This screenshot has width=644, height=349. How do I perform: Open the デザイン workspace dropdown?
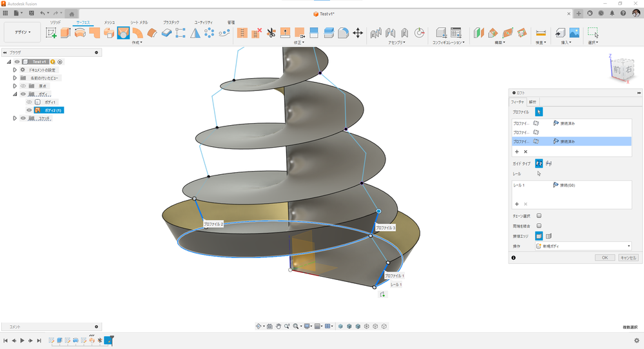23,32
